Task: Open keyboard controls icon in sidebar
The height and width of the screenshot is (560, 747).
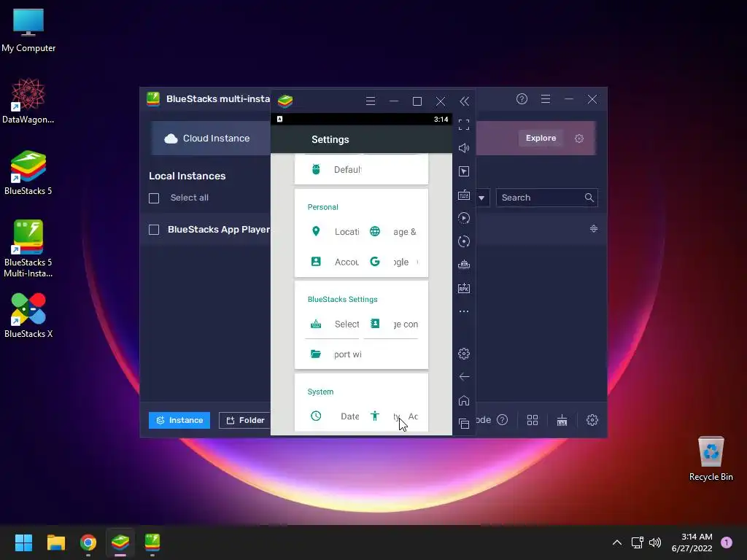Action: (463, 195)
